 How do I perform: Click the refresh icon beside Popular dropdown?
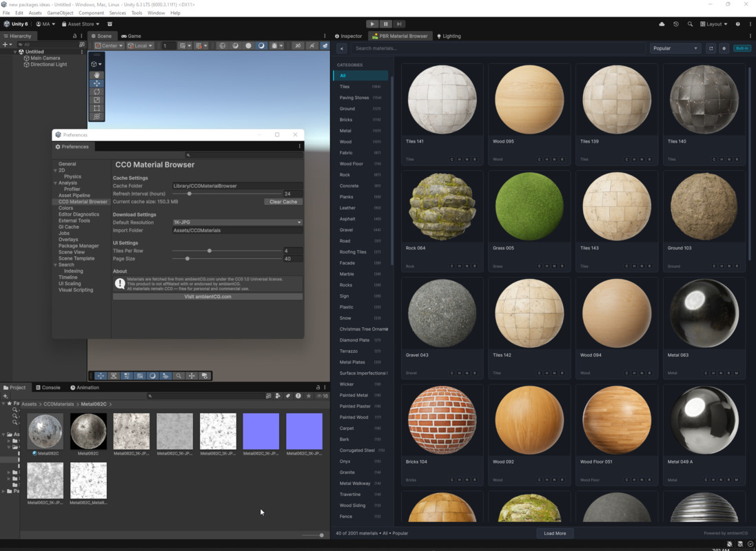click(x=711, y=48)
